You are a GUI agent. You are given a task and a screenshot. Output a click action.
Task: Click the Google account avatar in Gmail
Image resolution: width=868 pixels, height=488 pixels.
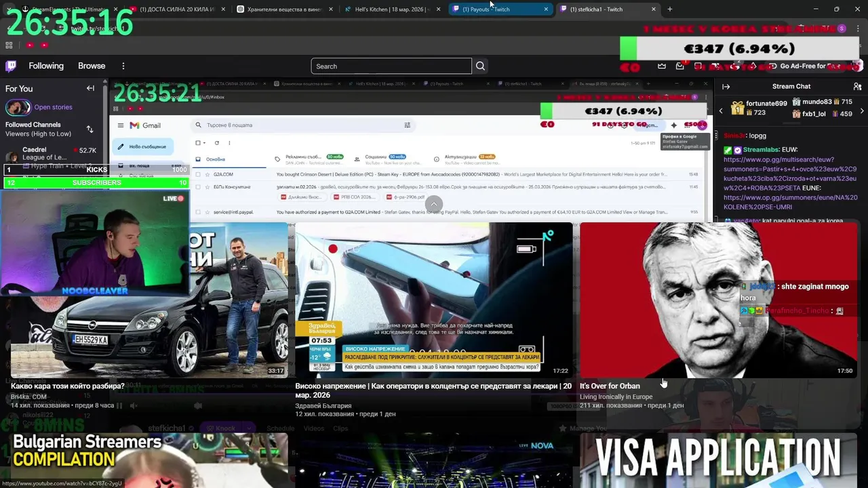[x=703, y=125]
